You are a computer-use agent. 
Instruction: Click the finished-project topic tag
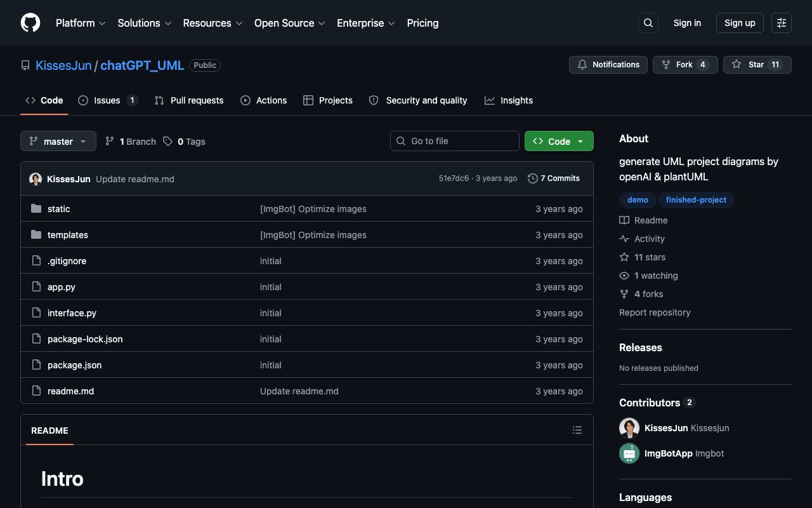tap(696, 200)
